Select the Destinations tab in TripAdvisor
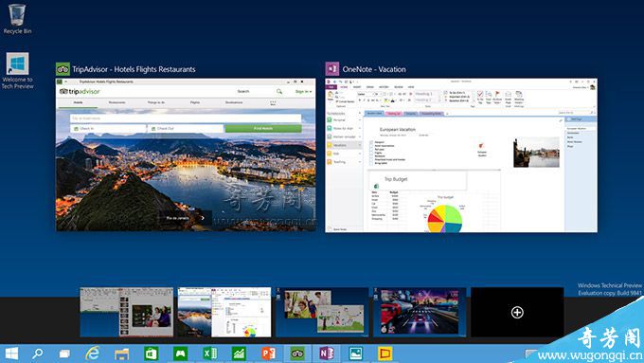Screen dimensions: 644x363 pos(234,102)
